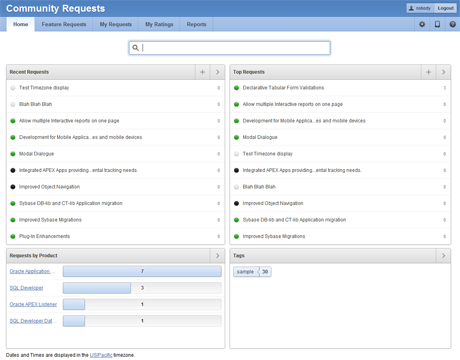Click the mobile device icon in header
The width and height of the screenshot is (460, 360).
click(437, 24)
